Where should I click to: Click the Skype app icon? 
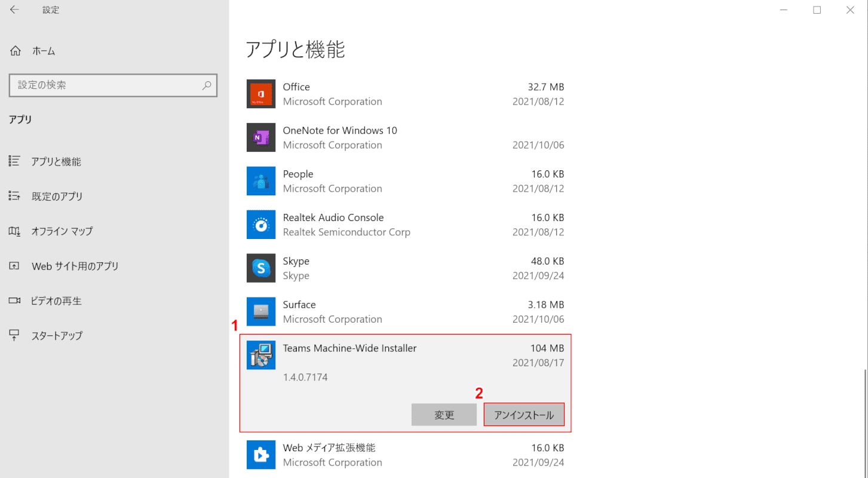[261, 268]
